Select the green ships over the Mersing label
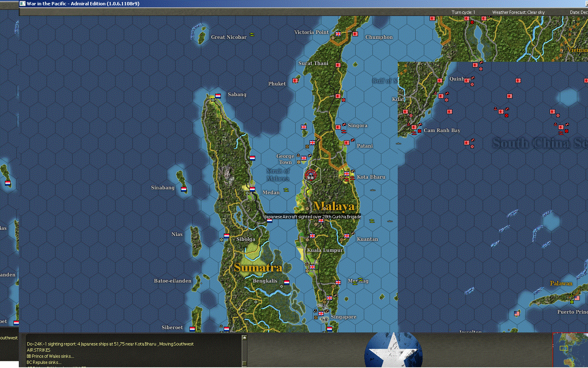Screen dimensions: 588x368 click(x=361, y=280)
